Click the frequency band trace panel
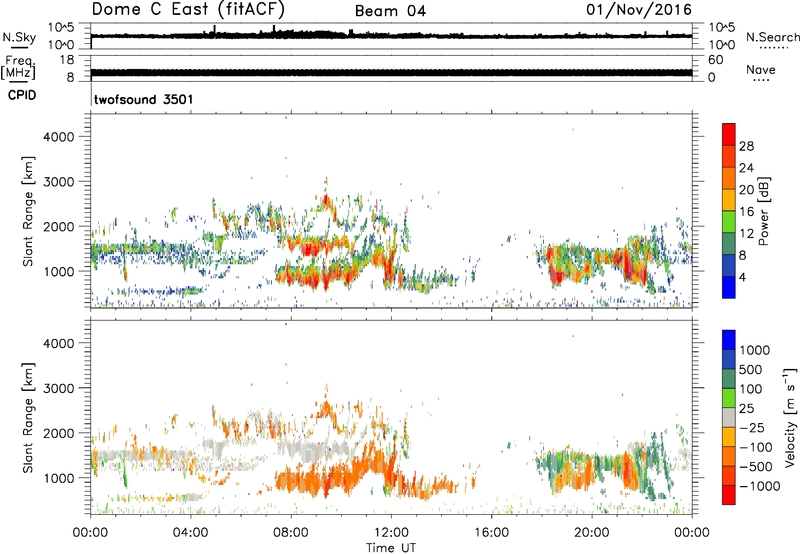Image resolution: width=800 pixels, height=554 pixels. [x=391, y=72]
